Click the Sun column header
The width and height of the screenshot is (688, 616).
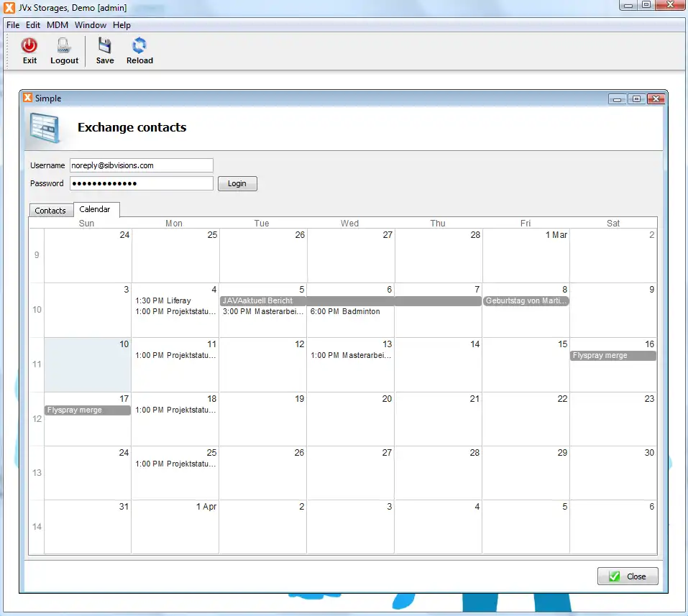click(x=86, y=223)
